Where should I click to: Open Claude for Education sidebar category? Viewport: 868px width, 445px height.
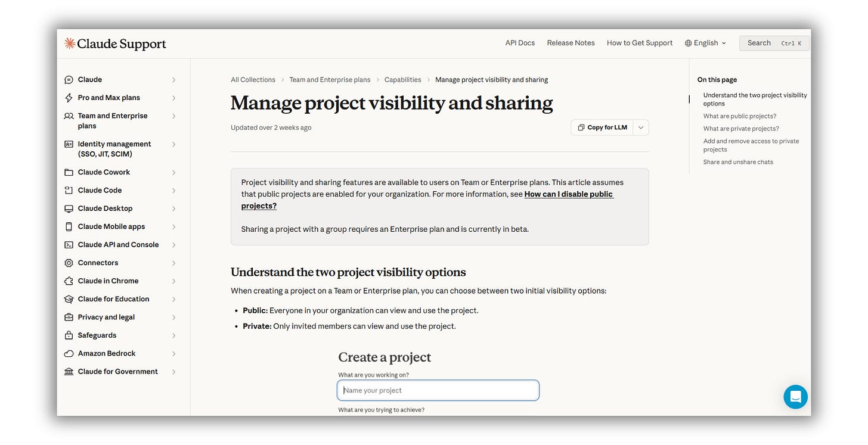(x=113, y=299)
